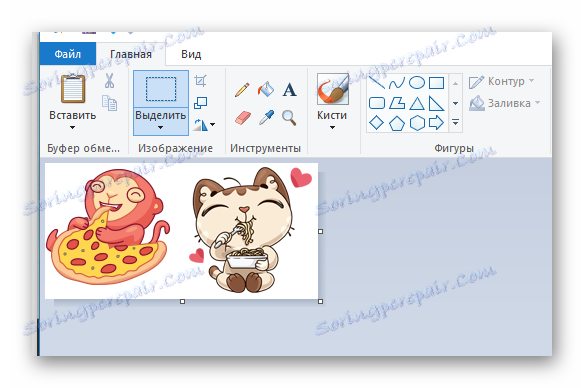The image size is (584, 388).
Task: Choose the oval shape in Фигуры
Action: [x=416, y=83]
